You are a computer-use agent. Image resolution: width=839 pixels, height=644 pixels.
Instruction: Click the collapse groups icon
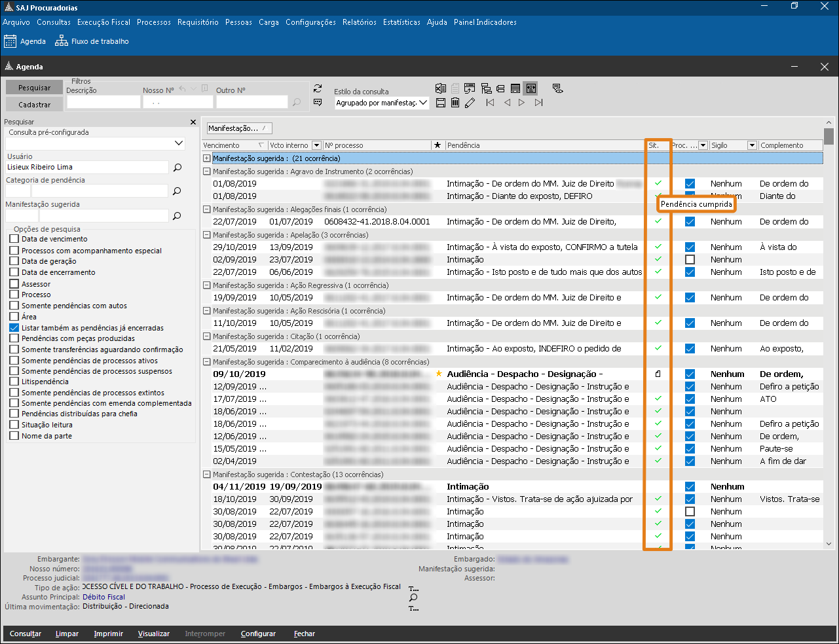500,88
